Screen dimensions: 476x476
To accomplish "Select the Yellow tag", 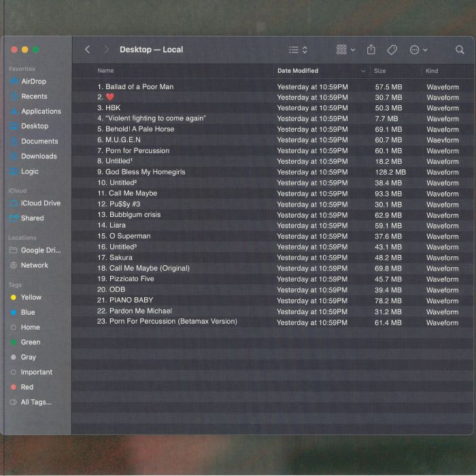I will point(26,297).
